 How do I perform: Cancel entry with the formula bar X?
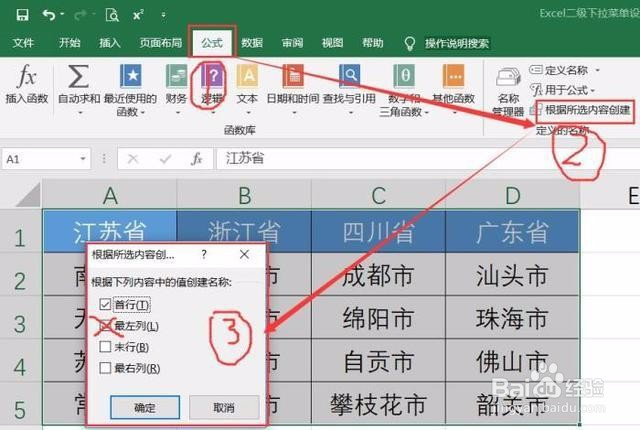coord(133,159)
